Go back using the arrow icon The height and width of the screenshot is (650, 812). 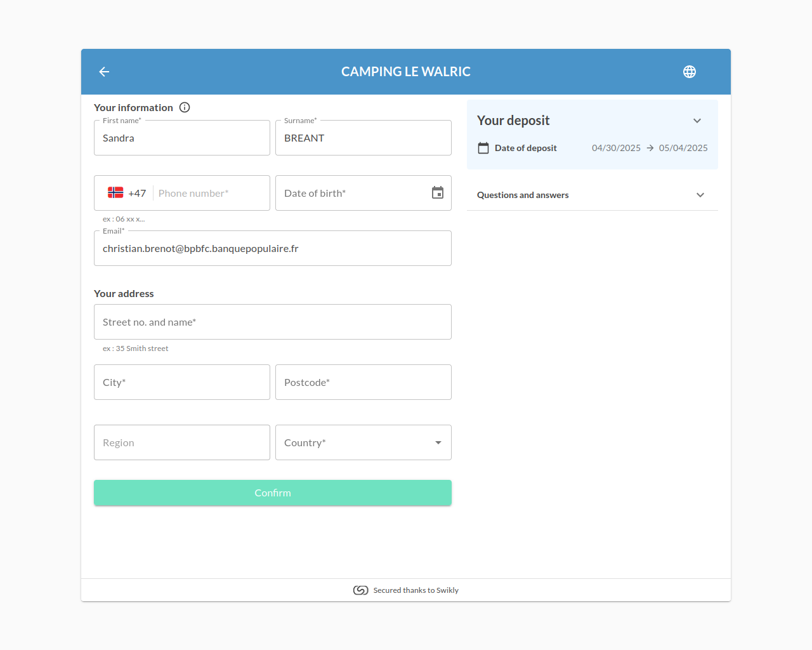coord(105,72)
